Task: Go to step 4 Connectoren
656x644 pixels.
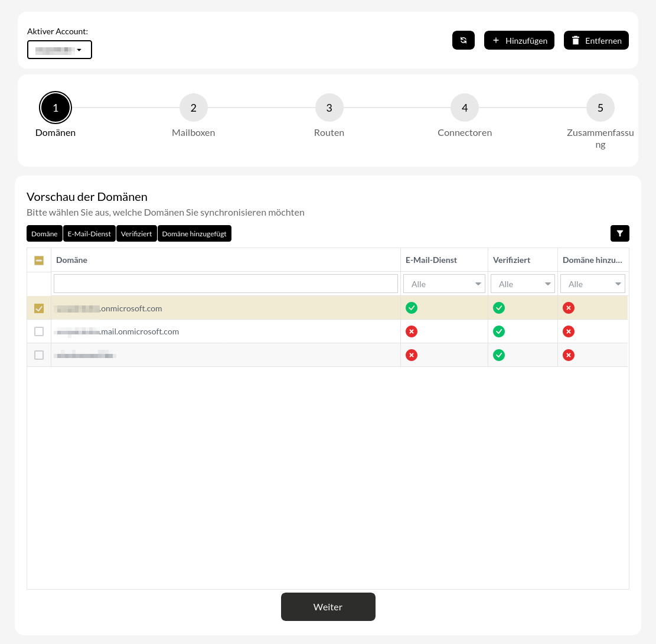Action: tap(464, 108)
